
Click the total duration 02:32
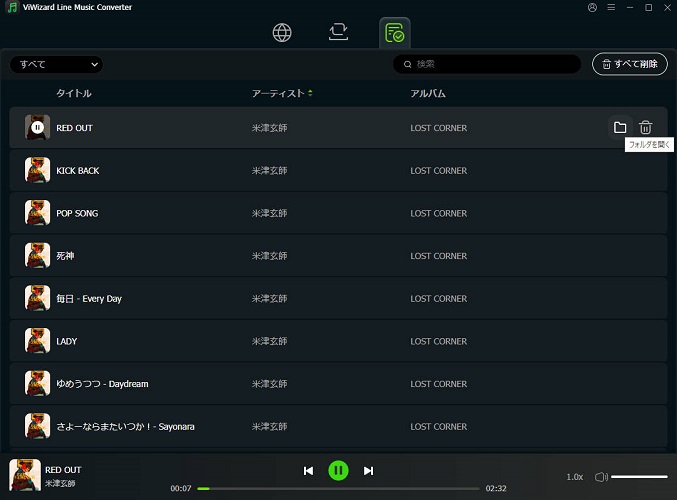pos(496,488)
